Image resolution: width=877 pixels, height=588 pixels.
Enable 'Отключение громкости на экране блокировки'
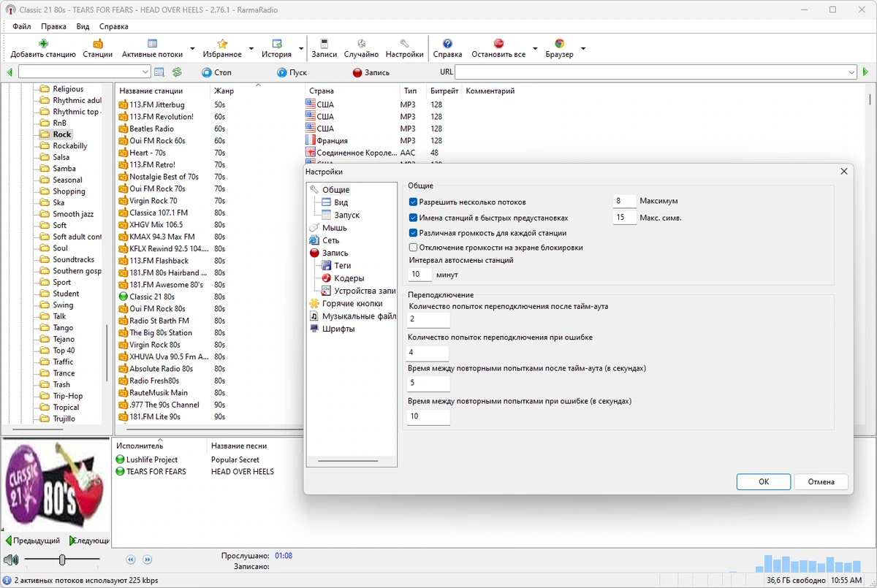(413, 248)
